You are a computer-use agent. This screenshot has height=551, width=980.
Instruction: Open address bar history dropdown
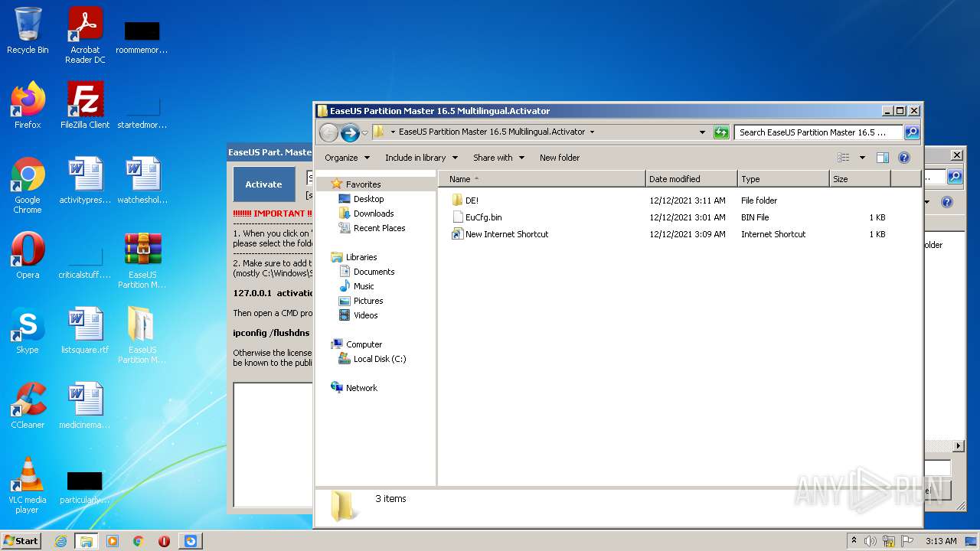pyautogui.click(x=702, y=132)
